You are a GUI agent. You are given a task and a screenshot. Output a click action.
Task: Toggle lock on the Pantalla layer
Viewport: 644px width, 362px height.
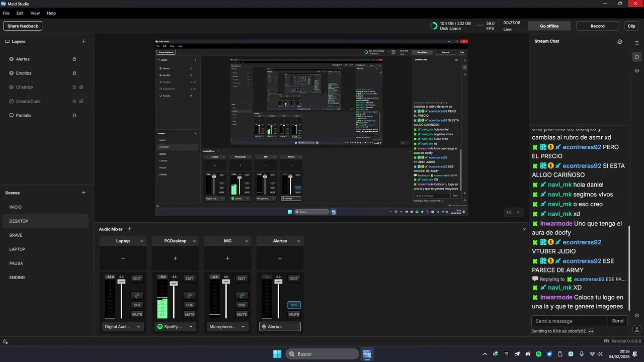click(74, 115)
